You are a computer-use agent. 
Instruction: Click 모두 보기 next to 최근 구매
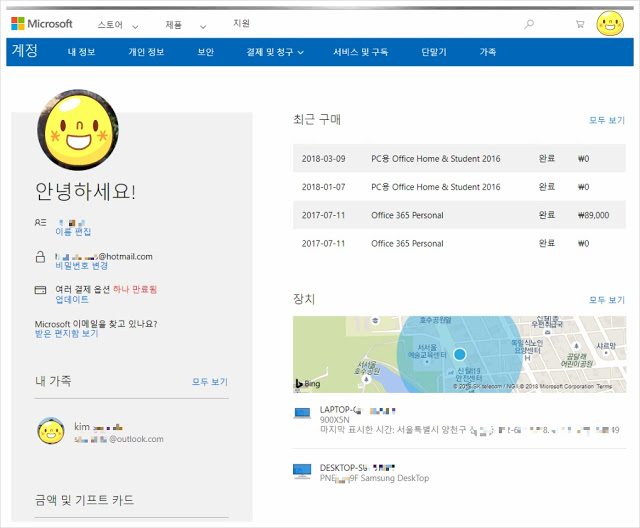(607, 120)
